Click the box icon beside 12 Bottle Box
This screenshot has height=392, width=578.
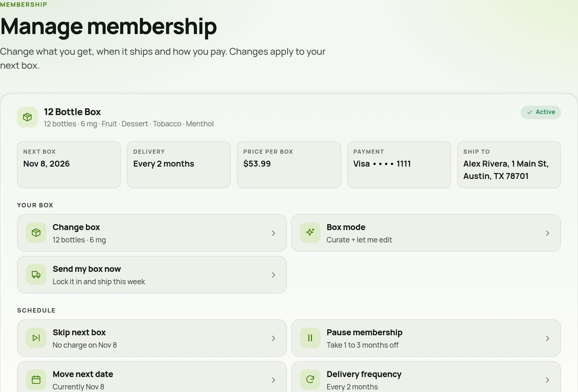(27, 117)
